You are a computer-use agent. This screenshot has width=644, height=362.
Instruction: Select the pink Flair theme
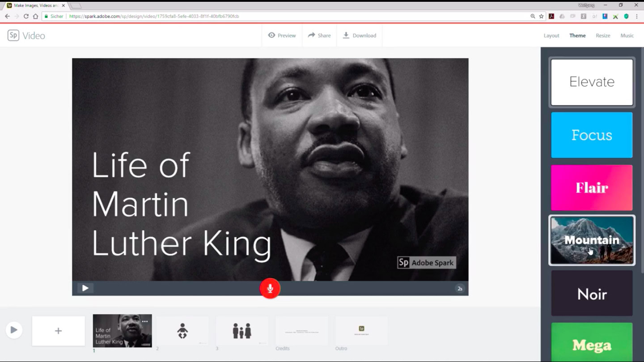[592, 188]
